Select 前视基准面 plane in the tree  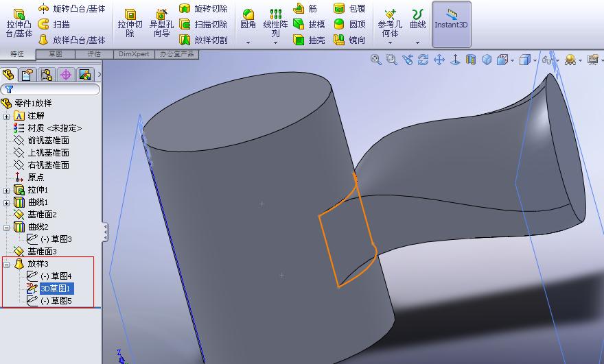click(x=41, y=140)
